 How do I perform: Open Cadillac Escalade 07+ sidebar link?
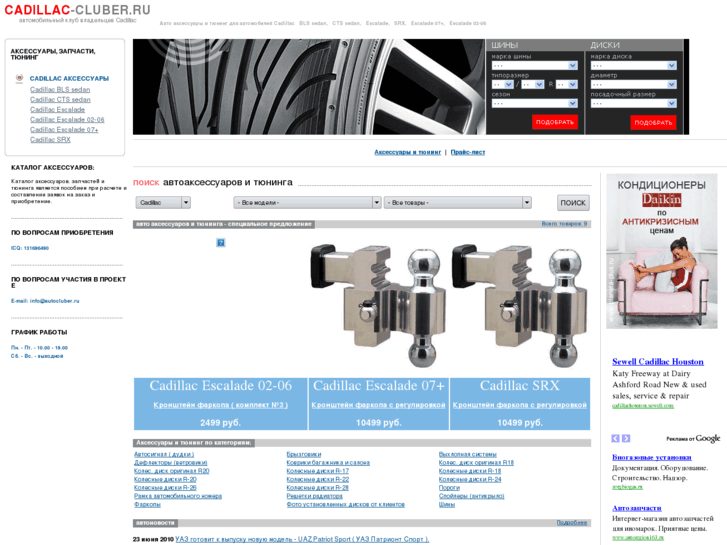pyautogui.click(x=64, y=129)
